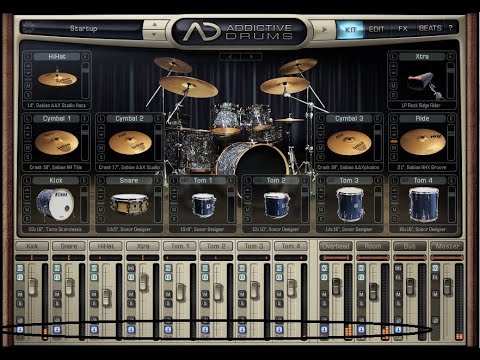The height and width of the screenshot is (360, 480).
Task: Mute the Overhead mixer channel
Action: coord(324,294)
